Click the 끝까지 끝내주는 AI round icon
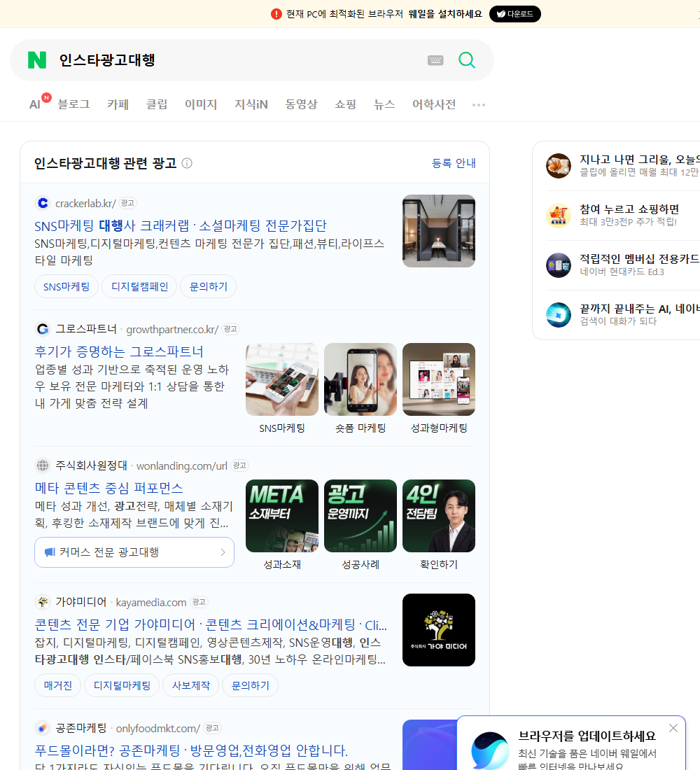Viewport: 700px width, 770px height. click(559, 315)
